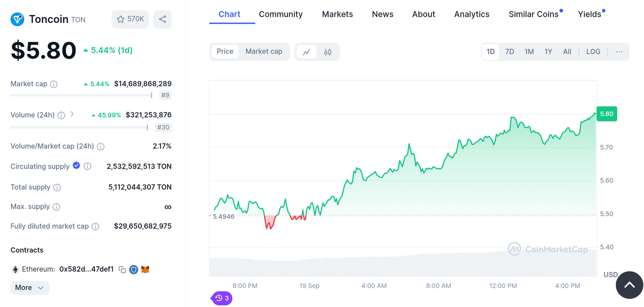This screenshot has width=644, height=307.
Task: Copy the Ethereum contract address
Action: 122,270
